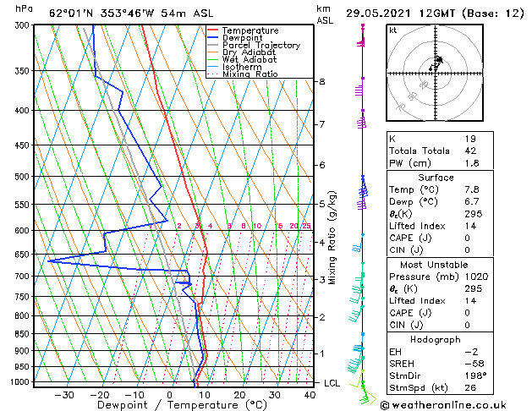The height and width of the screenshot is (411, 532).
Task: Click the weatheronline.co.uk copyright text
Action: (443, 405)
